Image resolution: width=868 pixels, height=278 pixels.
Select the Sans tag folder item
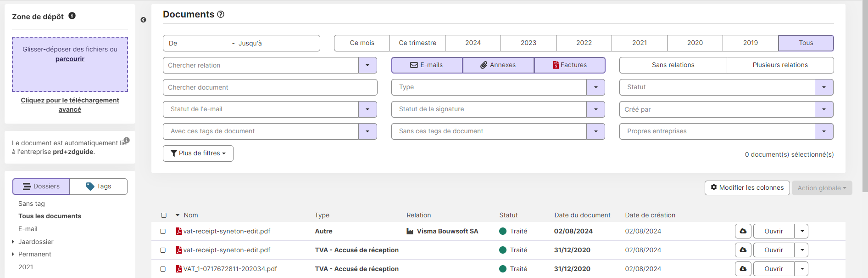coord(32,204)
